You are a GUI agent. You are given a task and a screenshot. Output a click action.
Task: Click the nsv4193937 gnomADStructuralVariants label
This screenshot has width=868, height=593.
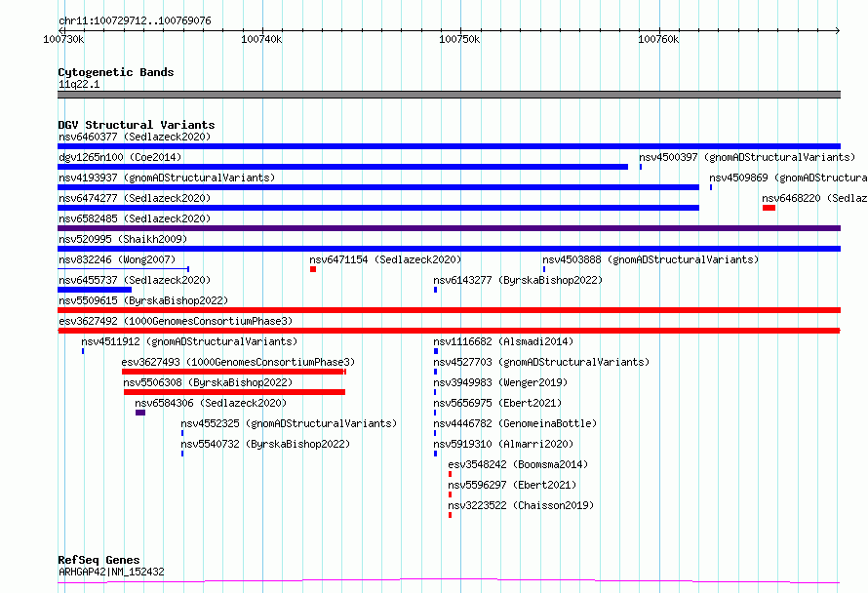pyautogui.click(x=167, y=178)
